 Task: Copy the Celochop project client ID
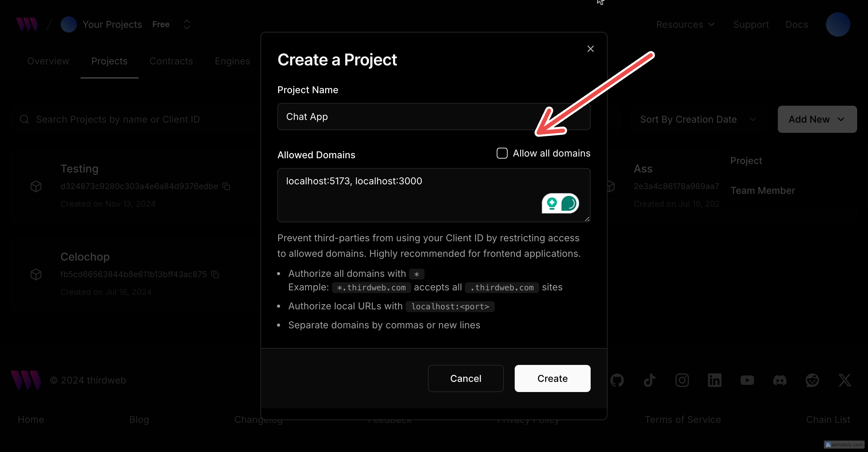point(215,274)
